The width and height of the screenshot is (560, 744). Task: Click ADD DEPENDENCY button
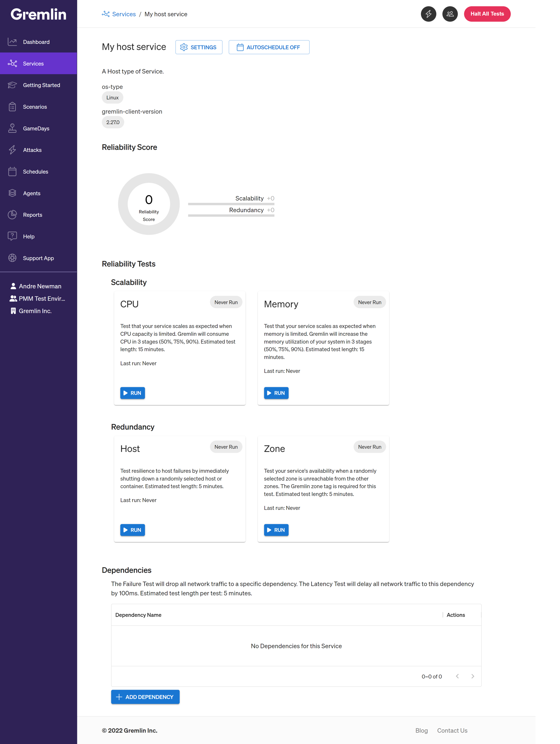[x=145, y=697]
